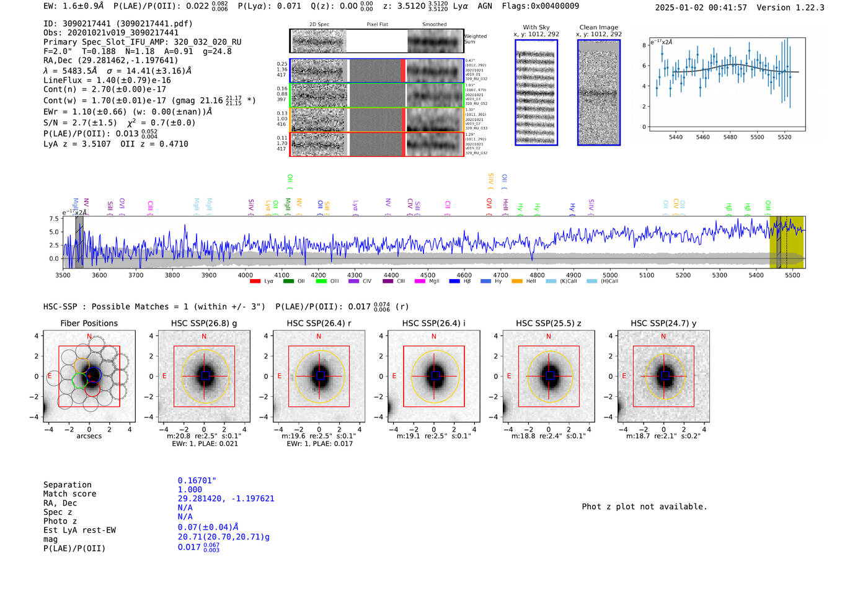Viewport: 868px width, 591px height.
Task: Click the purple CIV legend swatch
Action: (354, 282)
